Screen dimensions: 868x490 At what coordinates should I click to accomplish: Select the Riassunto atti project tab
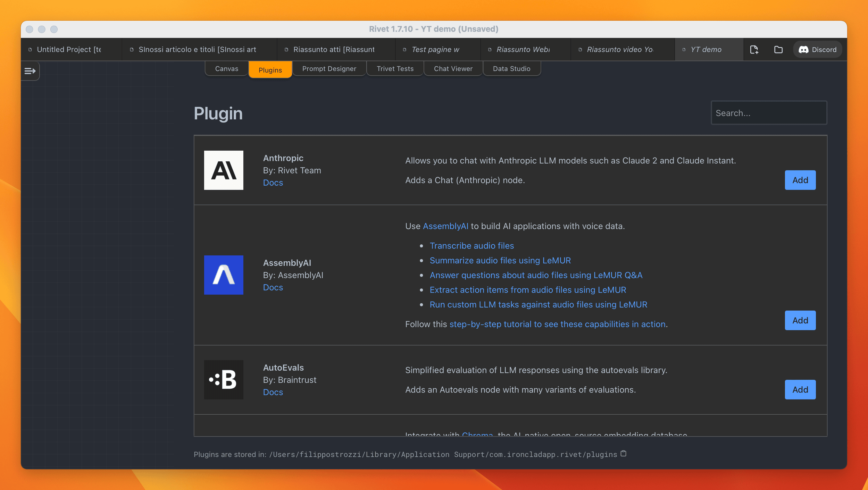point(336,50)
